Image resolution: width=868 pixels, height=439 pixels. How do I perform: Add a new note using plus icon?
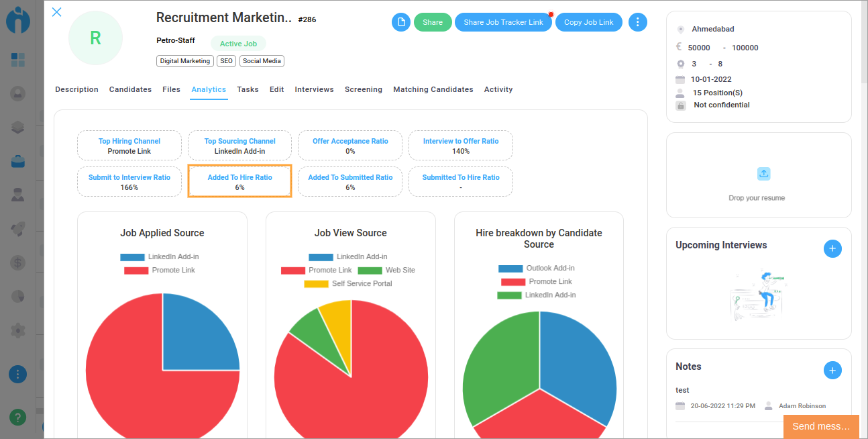coord(832,370)
